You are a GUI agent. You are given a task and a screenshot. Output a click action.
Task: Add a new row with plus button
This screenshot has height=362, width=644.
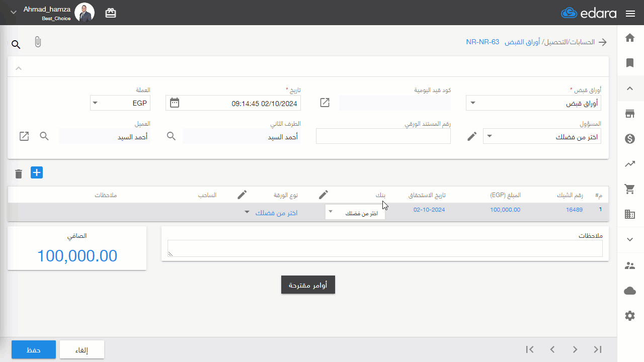coord(37,172)
